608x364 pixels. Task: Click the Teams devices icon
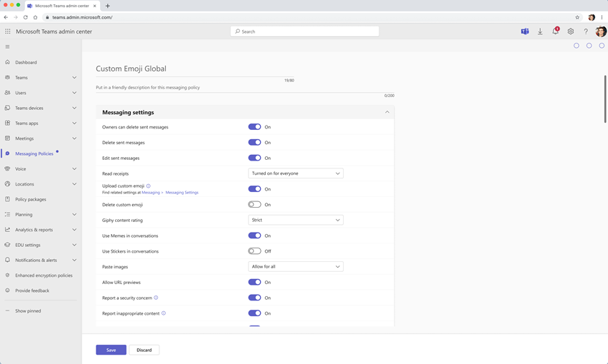pos(7,108)
